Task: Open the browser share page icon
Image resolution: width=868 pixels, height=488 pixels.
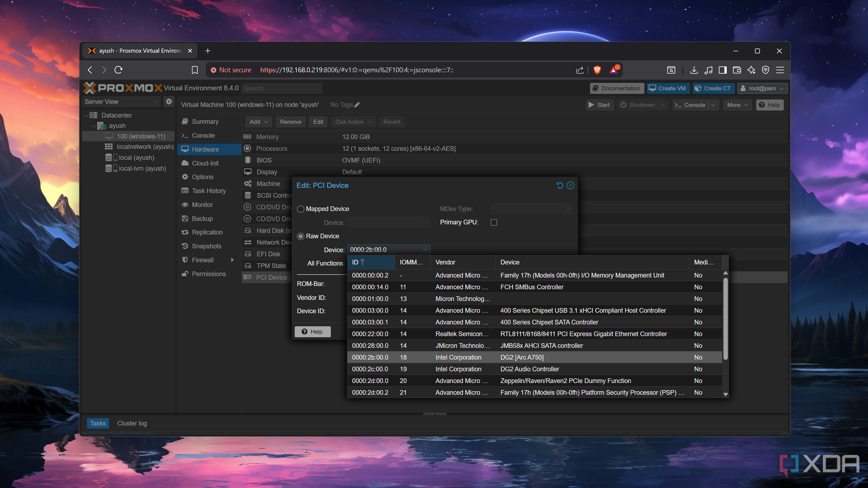Action: 580,70
